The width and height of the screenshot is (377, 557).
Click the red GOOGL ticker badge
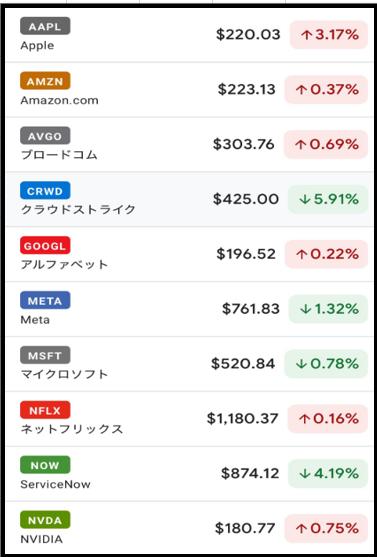pyautogui.click(x=45, y=245)
